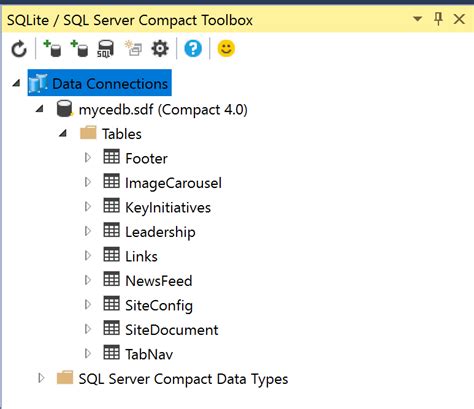Image resolution: width=474 pixels, height=409 pixels.
Task: Click the KeyInitiatives table grid icon
Action: 111,206
